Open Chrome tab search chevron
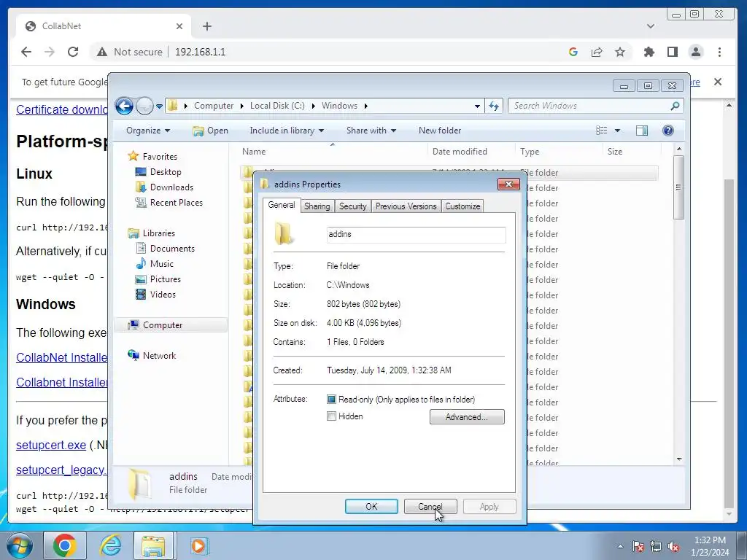The height and width of the screenshot is (560, 747). 650,26
